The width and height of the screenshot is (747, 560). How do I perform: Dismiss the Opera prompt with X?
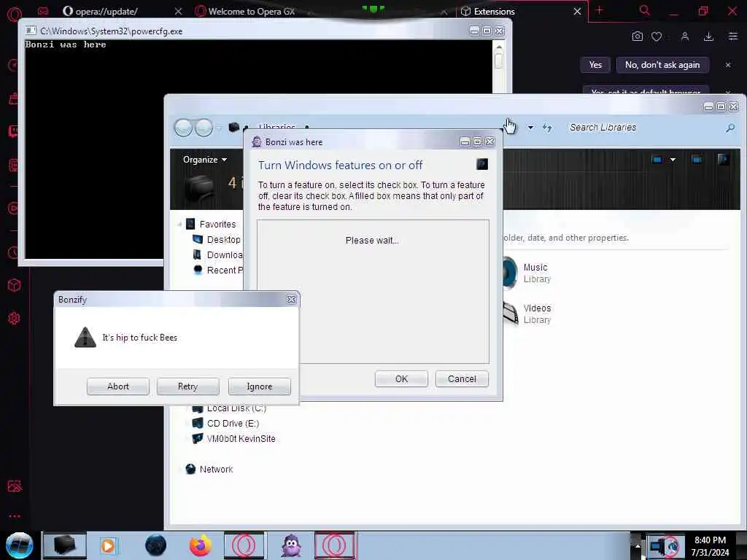click(728, 65)
